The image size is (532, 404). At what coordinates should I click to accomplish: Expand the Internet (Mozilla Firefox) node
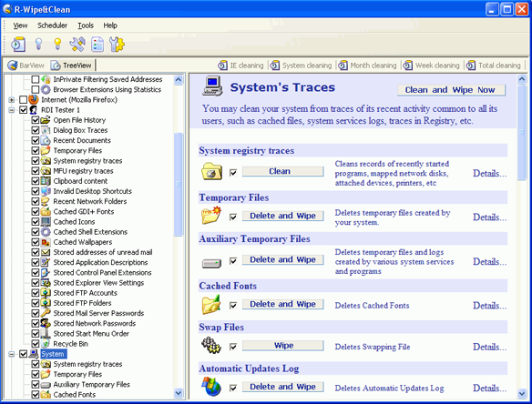[12, 100]
